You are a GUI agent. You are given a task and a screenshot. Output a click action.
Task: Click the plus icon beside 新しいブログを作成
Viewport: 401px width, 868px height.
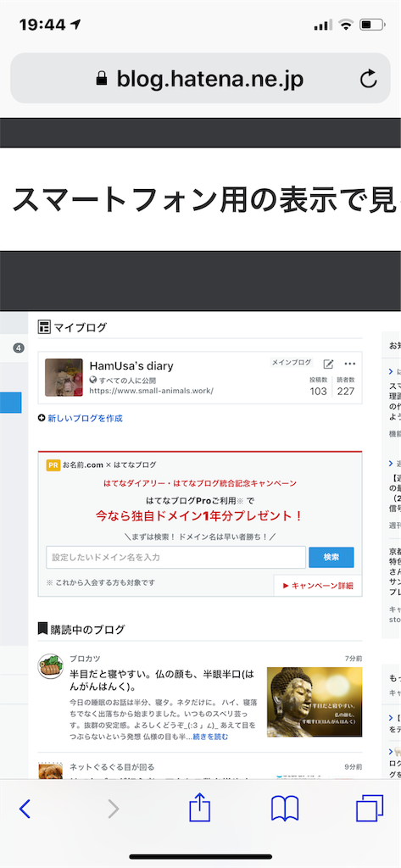tap(42, 419)
